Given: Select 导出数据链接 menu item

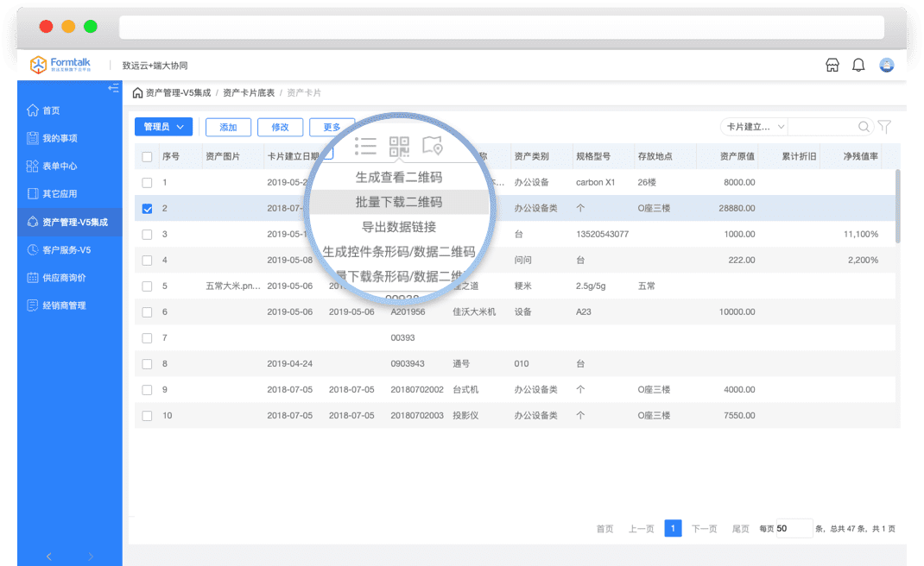Looking at the screenshot, I should [x=399, y=227].
